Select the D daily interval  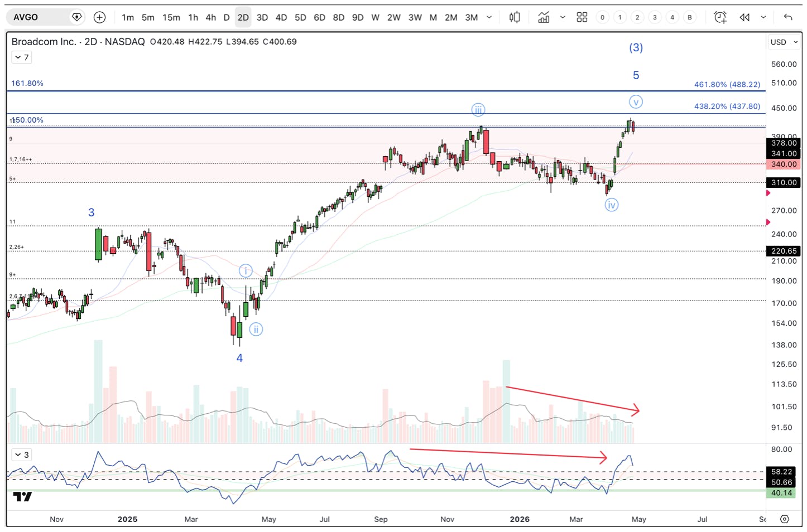point(226,17)
